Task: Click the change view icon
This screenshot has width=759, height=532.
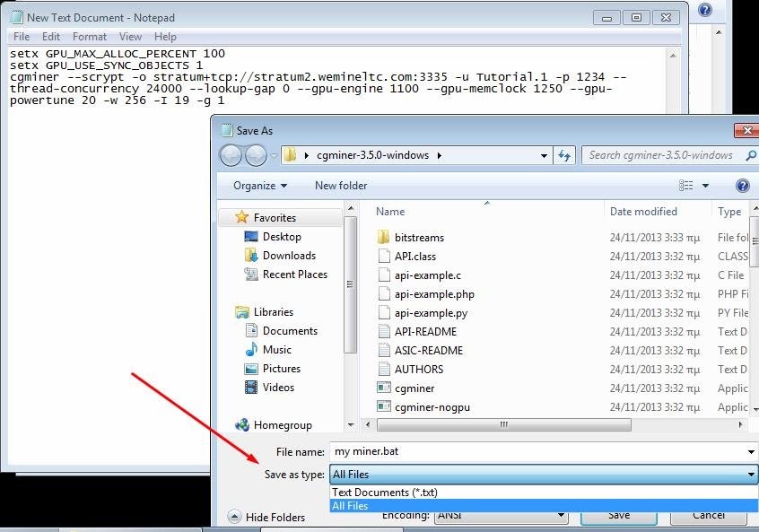Action: click(686, 186)
